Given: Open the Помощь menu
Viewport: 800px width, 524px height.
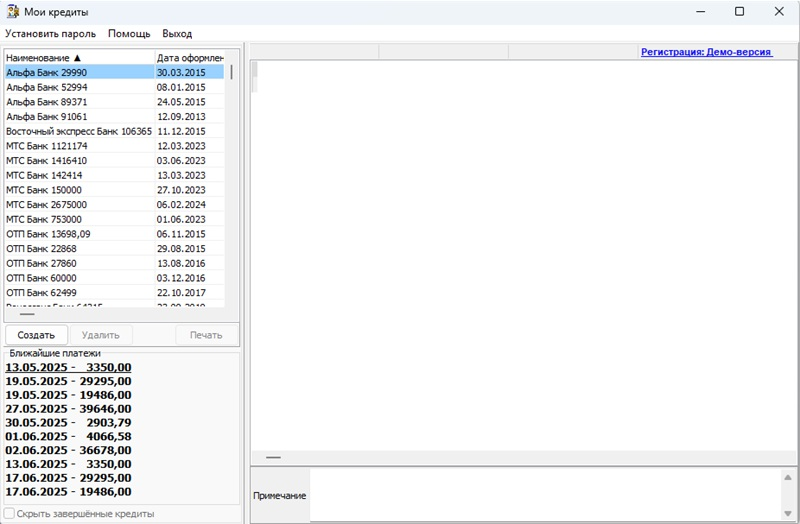Looking at the screenshot, I should point(129,34).
